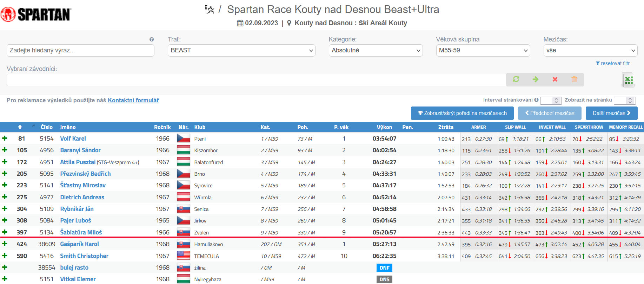Viewport: 644px width, 284px height.
Task: Click the Hungarian flag in Baranyi Sándor row
Action: [x=183, y=150]
